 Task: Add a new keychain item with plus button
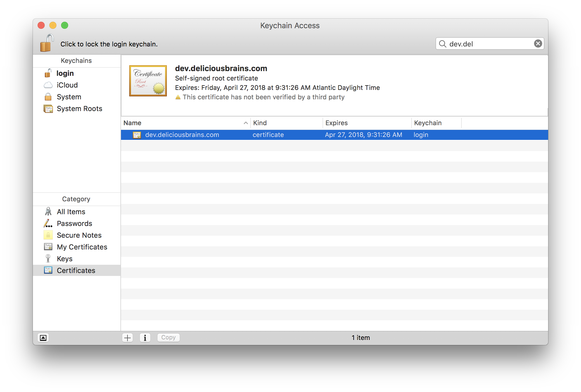click(127, 338)
